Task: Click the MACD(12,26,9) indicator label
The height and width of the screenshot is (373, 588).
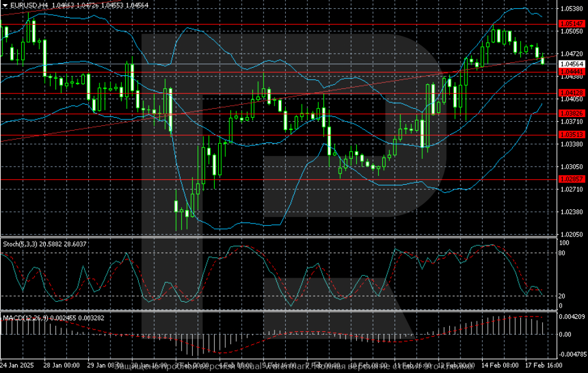Action: [x=24, y=318]
